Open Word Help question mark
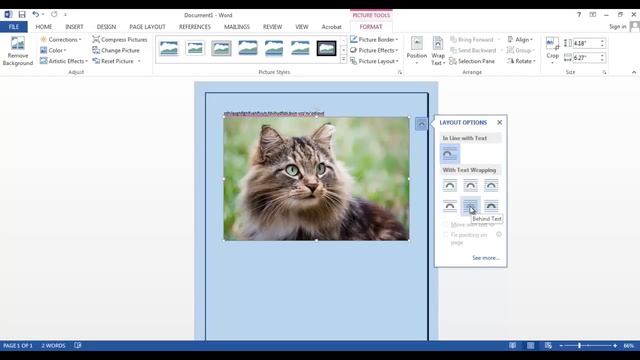640x360 pixels. coord(579,15)
